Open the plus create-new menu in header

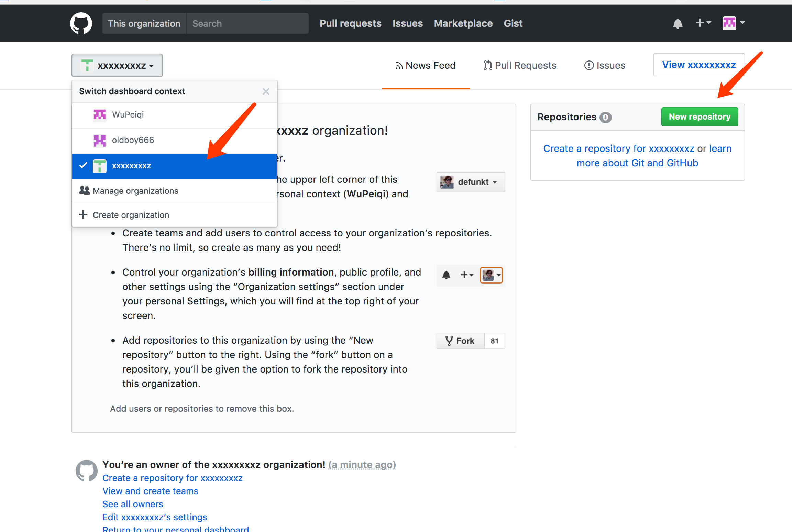(703, 23)
